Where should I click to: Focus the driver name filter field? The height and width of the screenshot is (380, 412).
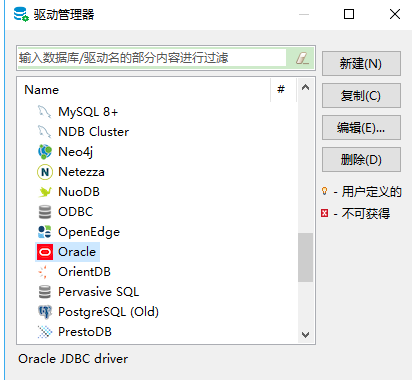pos(152,58)
